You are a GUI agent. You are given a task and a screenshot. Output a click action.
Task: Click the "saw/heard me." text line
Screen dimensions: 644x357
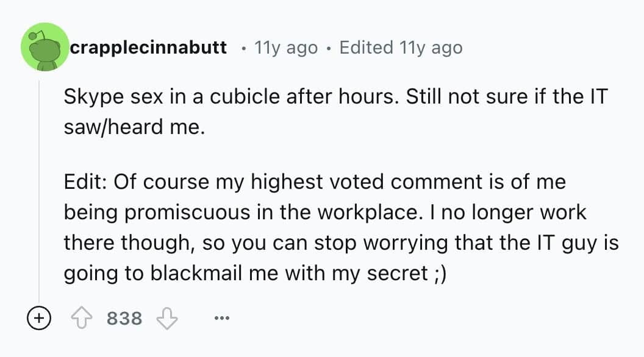pos(133,127)
